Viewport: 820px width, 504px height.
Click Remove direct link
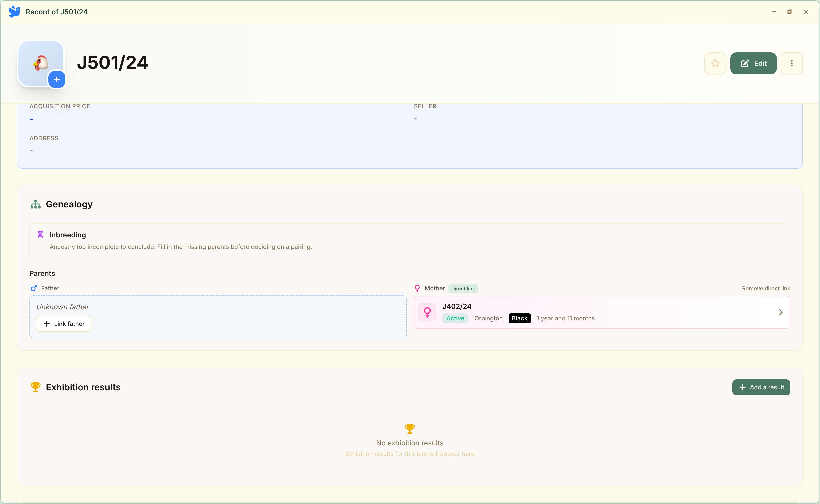[766, 289]
